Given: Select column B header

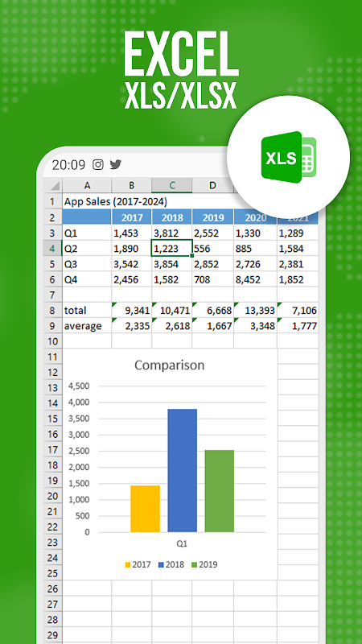Looking at the screenshot, I should 131,186.
